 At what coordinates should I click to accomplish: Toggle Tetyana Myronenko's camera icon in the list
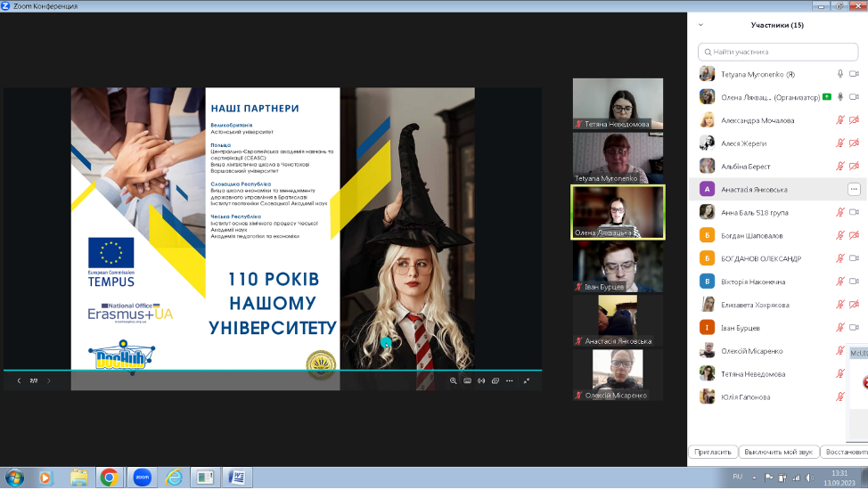[x=854, y=74]
